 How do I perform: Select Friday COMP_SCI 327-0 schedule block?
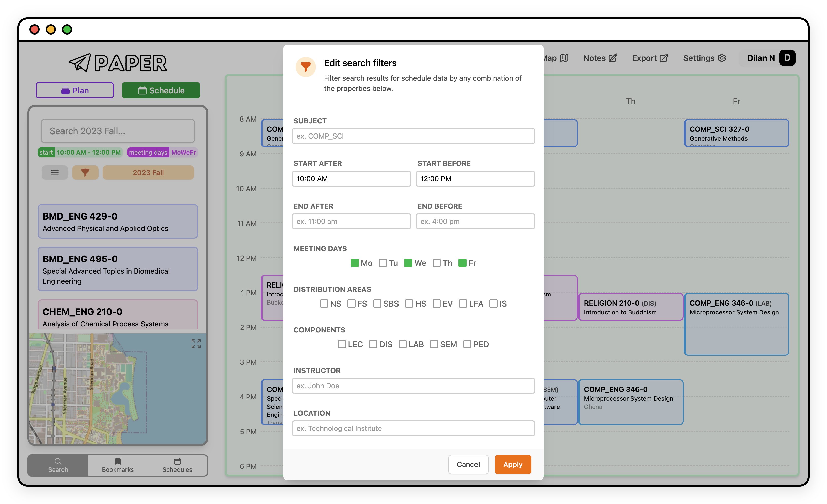click(736, 133)
